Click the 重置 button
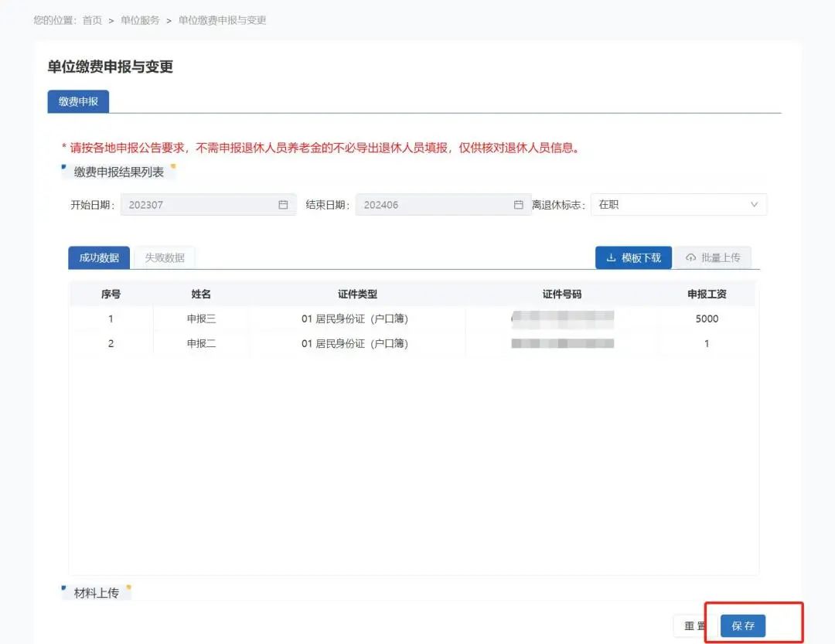 click(x=694, y=625)
